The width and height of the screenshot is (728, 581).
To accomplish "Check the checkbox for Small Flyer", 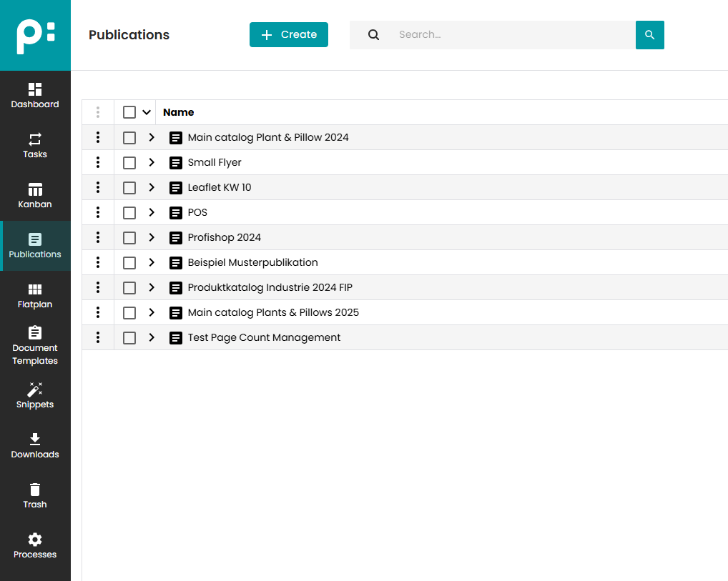I will coord(129,162).
